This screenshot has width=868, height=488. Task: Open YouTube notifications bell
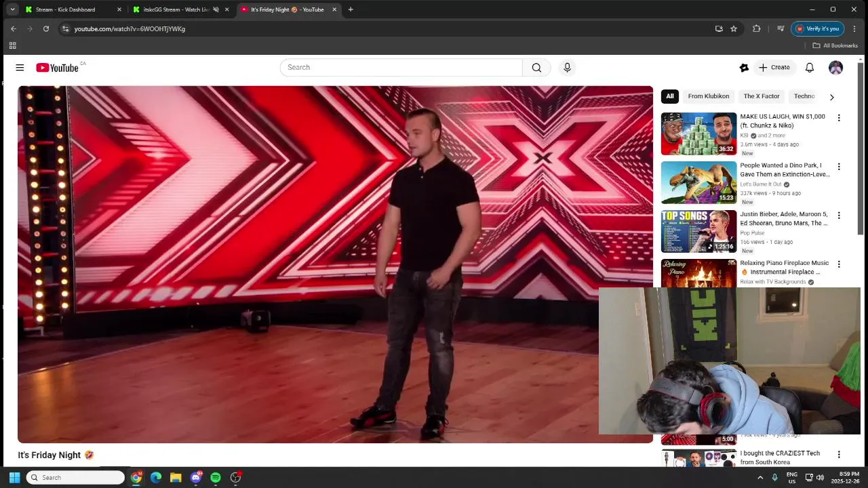(809, 68)
